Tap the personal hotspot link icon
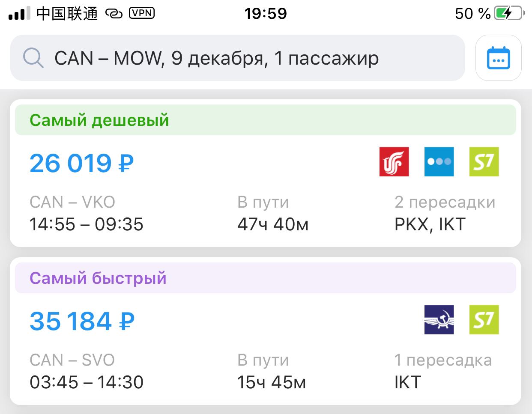This screenshot has height=414, width=532. tap(114, 14)
